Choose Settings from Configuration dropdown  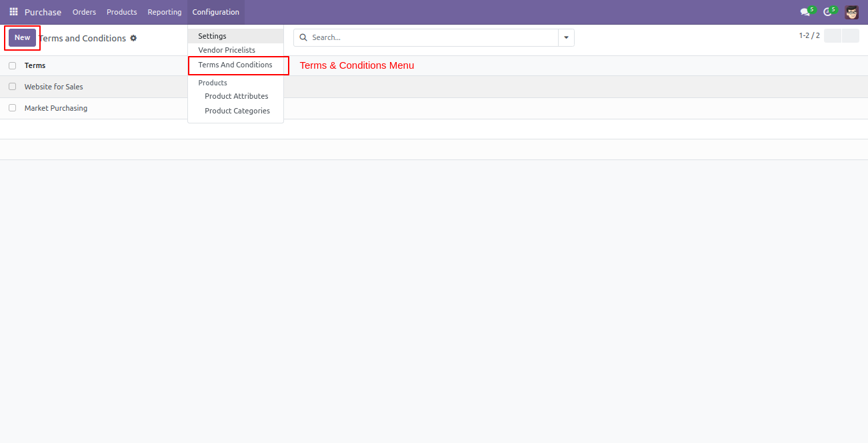236,36
